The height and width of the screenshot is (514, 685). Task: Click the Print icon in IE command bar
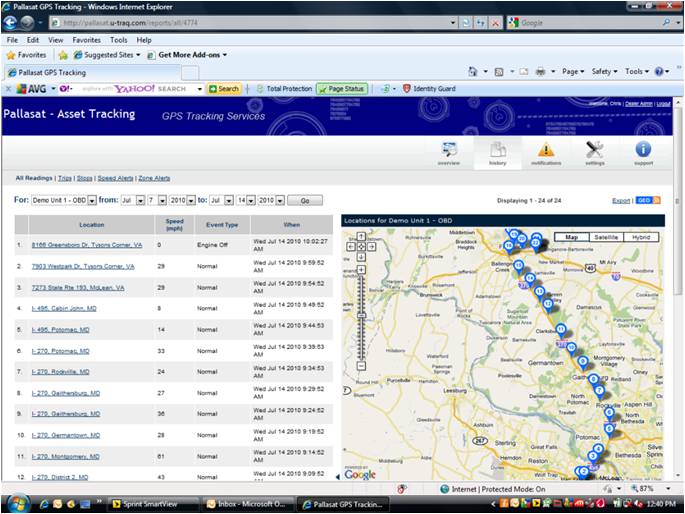tap(540, 71)
